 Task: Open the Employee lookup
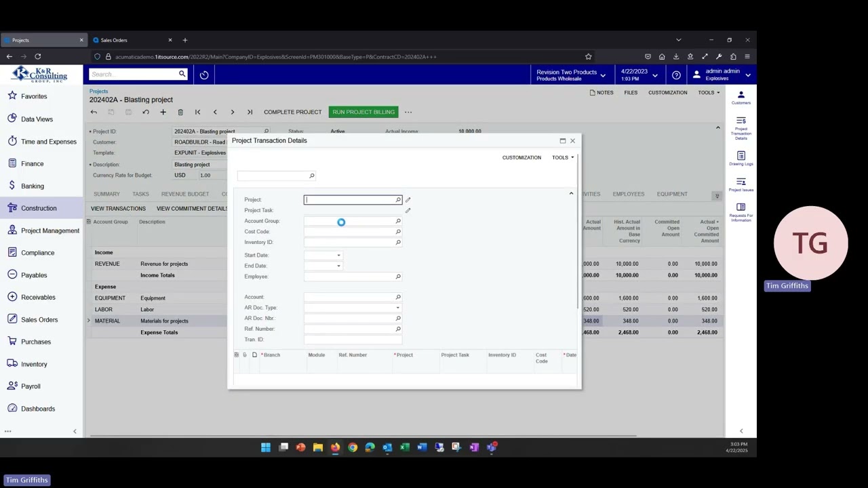tap(398, 277)
